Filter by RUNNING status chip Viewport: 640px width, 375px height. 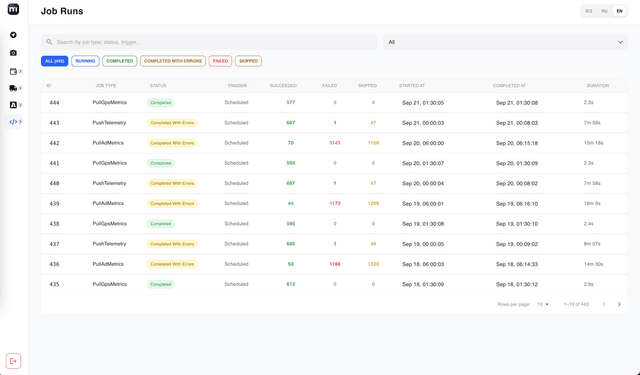[x=85, y=61]
